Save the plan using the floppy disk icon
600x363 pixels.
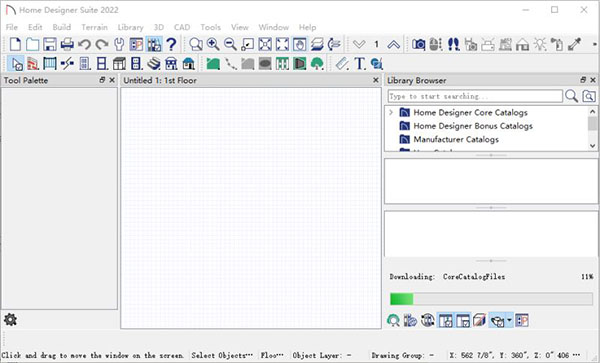click(50, 44)
